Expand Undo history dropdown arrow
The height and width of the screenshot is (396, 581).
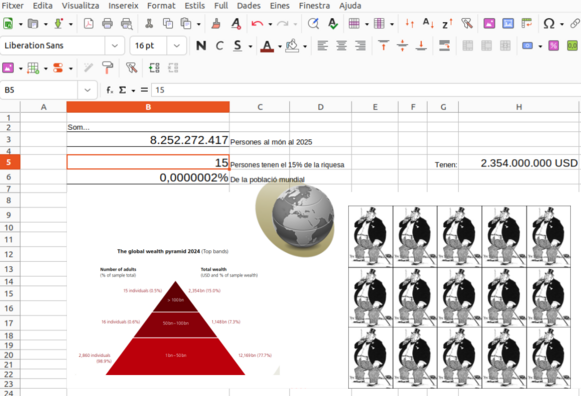[270, 24]
